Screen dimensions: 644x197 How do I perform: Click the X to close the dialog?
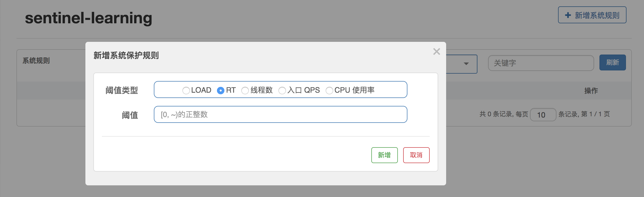[x=437, y=52]
